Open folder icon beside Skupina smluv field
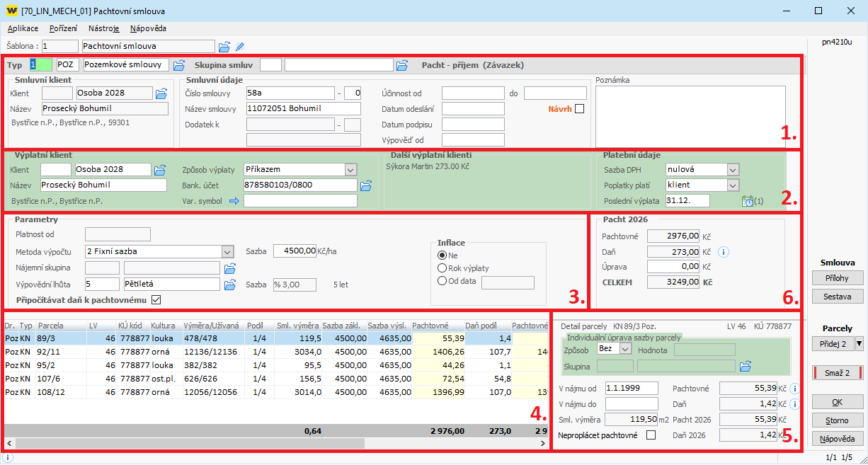Viewport: 868px width, 465px height. (402, 65)
